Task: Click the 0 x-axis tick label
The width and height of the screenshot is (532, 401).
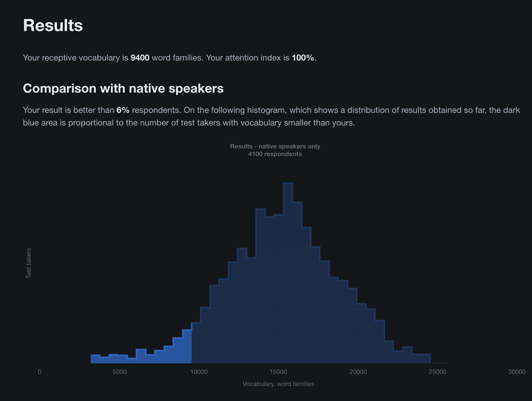Action: (x=40, y=372)
